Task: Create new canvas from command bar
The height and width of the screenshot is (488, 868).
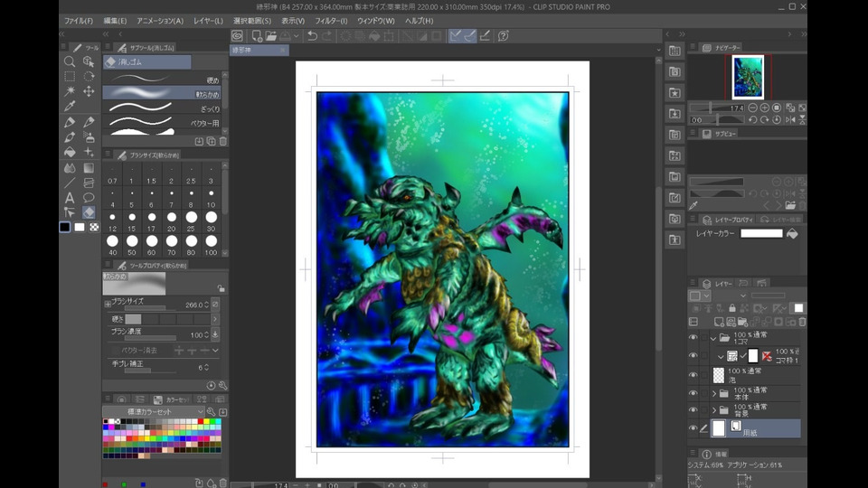Action: click(257, 36)
